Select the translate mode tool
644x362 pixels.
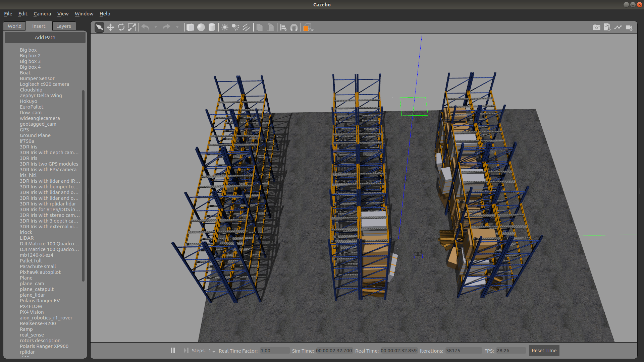pos(110,27)
